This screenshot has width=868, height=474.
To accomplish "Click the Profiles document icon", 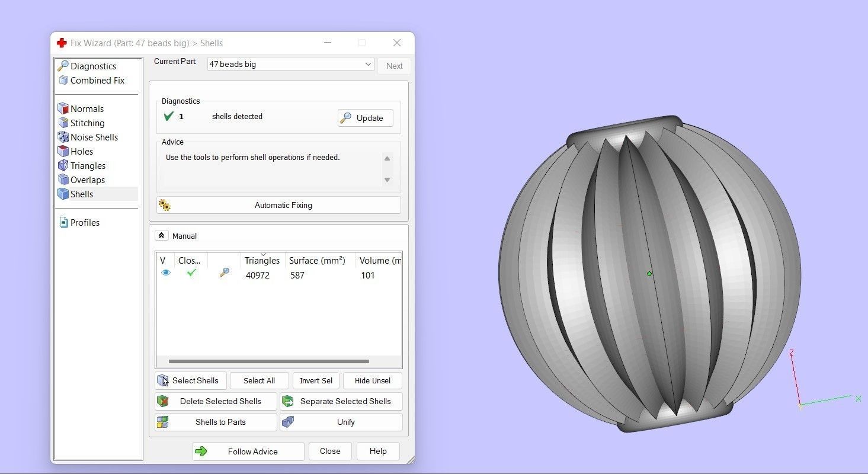I will coord(63,222).
